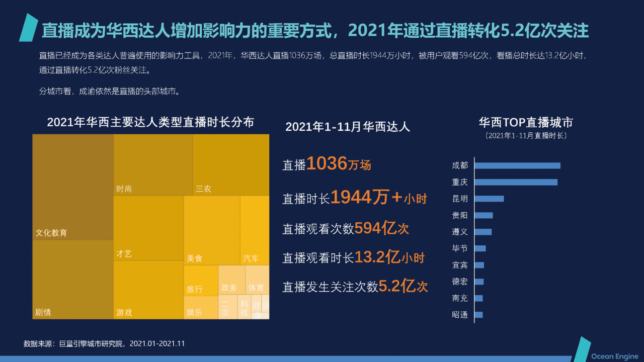Click the stat 直播发生关注次数5.2亿次
The image size is (644, 362).
click(x=355, y=287)
